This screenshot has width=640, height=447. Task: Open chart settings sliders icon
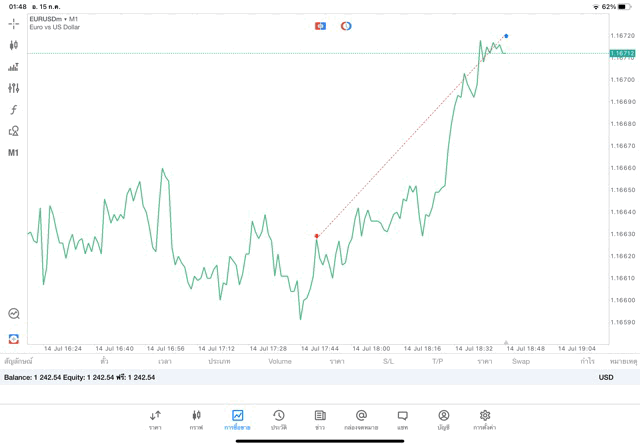coord(14,88)
